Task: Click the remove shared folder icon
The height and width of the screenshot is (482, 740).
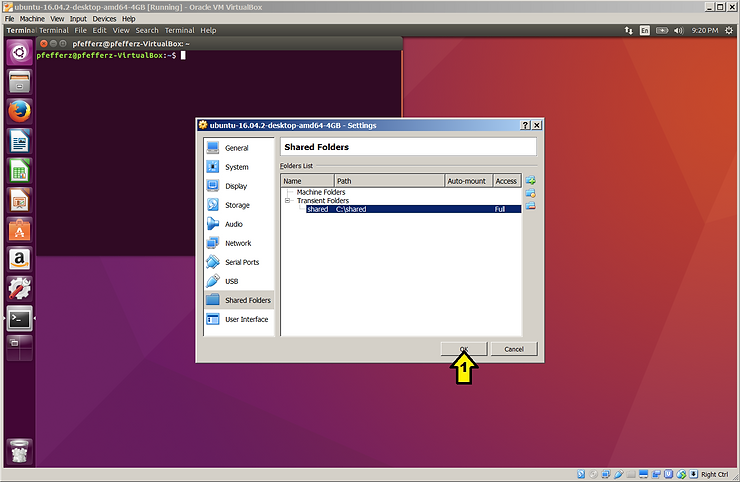Action: pos(531,206)
